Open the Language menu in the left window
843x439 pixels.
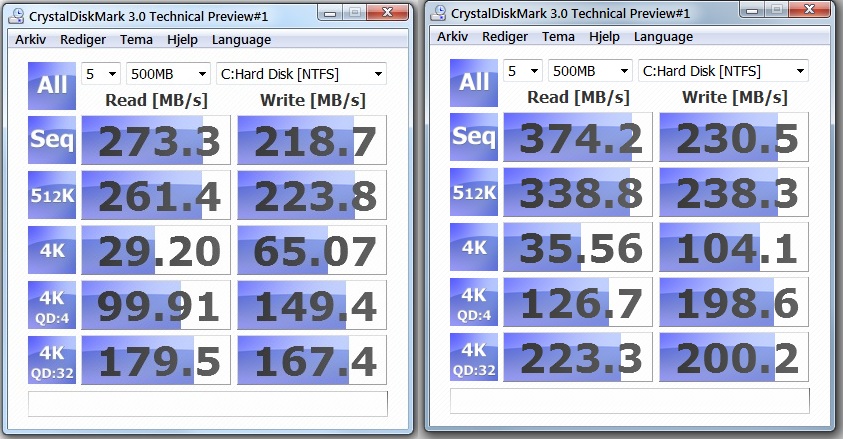241,40
